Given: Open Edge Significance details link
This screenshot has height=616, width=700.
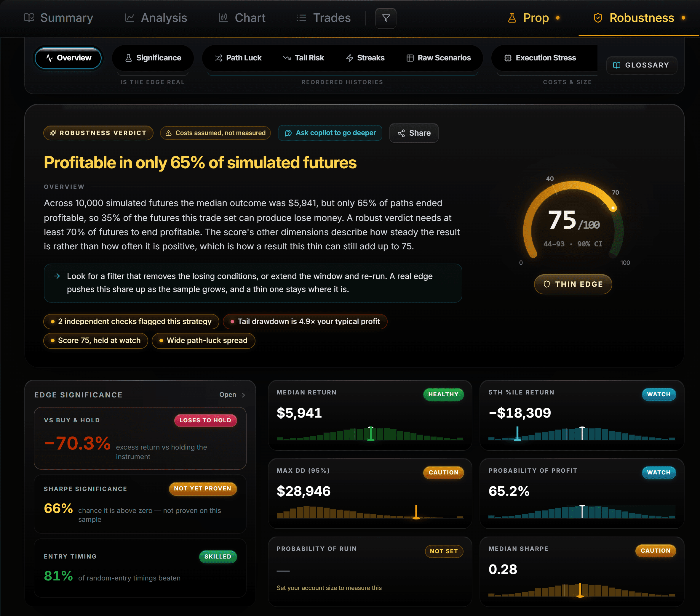Looking at the screenshot, I should (232, 395).
